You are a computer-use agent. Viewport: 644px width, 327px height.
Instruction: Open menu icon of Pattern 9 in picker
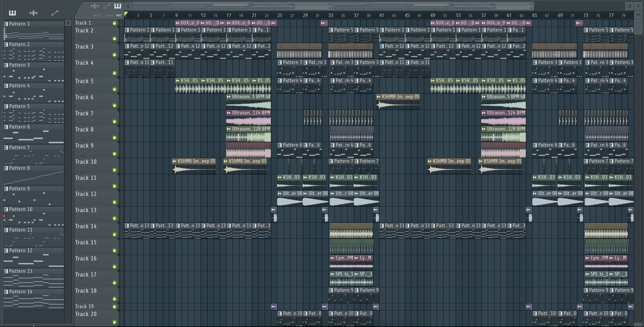click(6, 189)
